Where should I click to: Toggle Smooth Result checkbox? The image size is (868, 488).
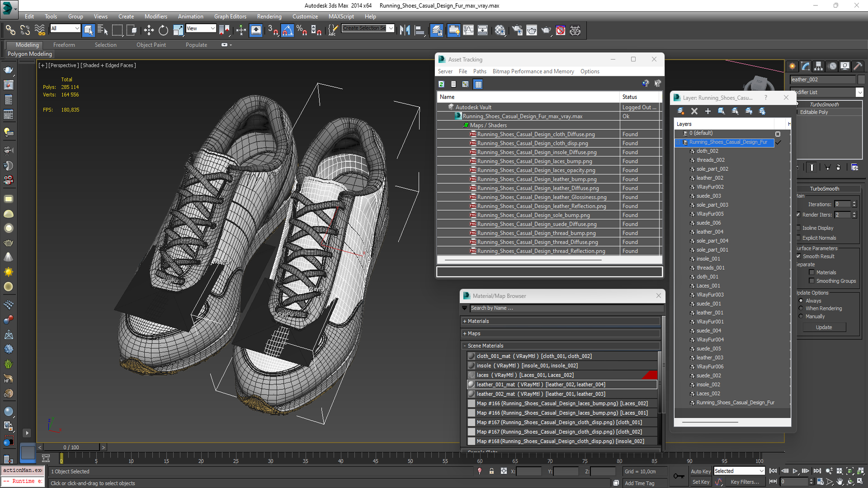point(799,256)
